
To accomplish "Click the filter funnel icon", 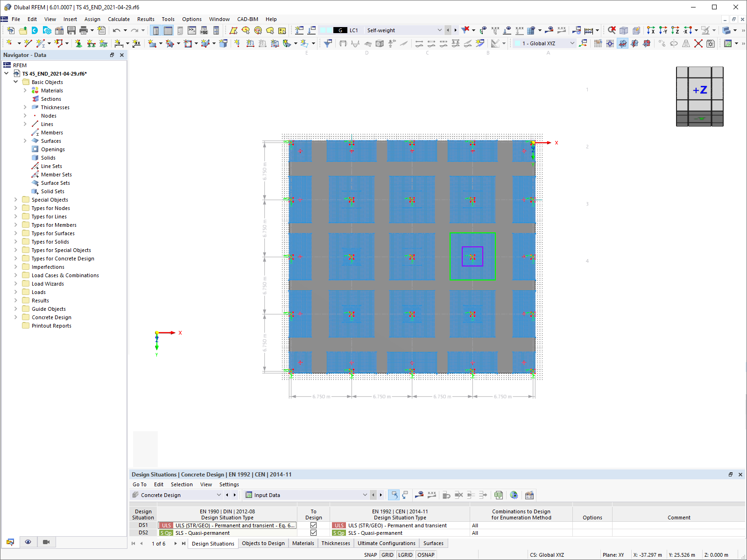I will [328, 43].
